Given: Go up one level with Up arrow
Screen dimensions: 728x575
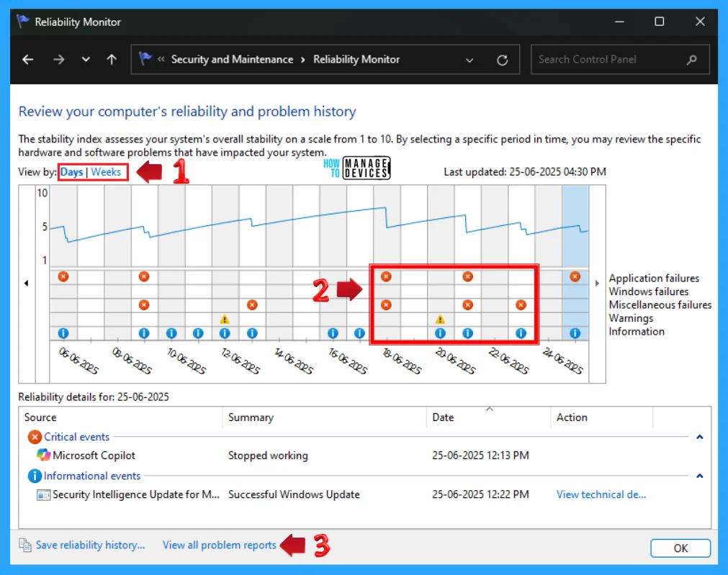Looking at the screenshot, I should [112, 60].
